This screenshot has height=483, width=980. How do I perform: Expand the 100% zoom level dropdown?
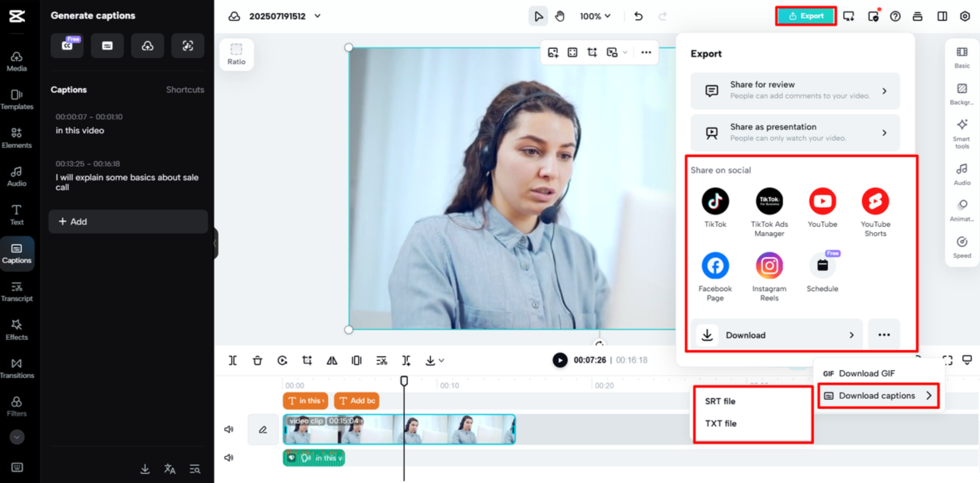point(595,16)
